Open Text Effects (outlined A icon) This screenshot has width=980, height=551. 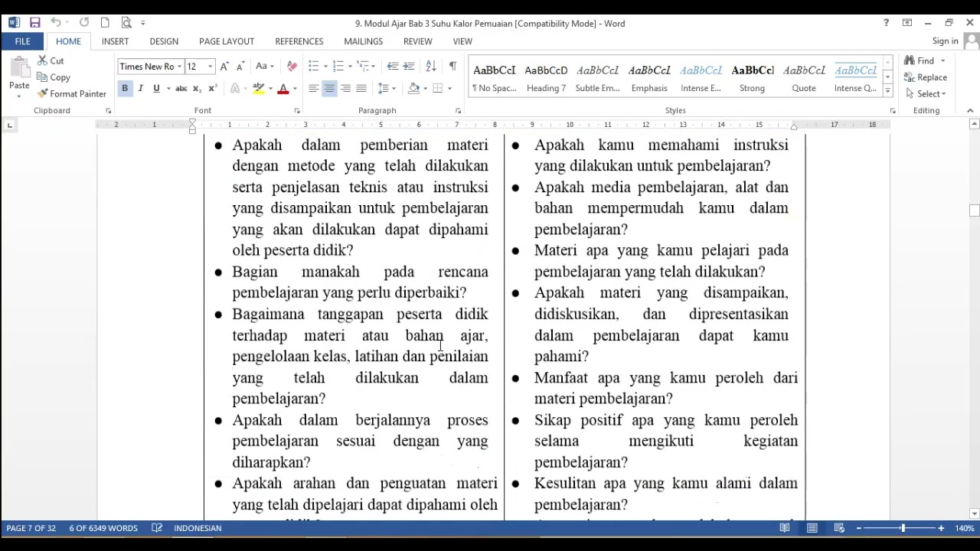coord(235,89)
